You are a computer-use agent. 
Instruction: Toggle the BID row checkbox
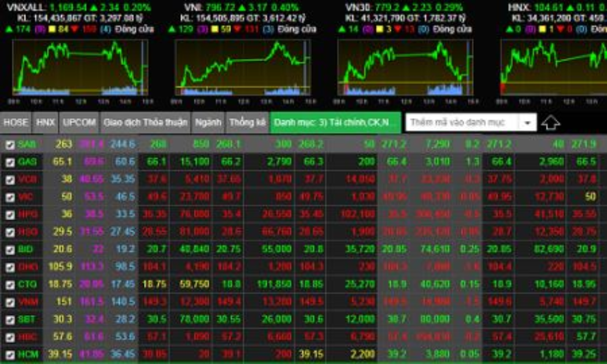[10, 250]
